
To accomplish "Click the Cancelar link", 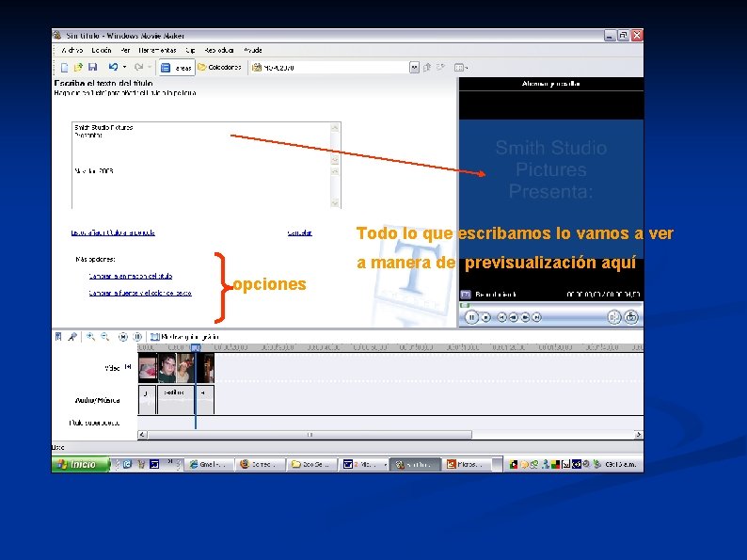I will (x=300, y=232).
